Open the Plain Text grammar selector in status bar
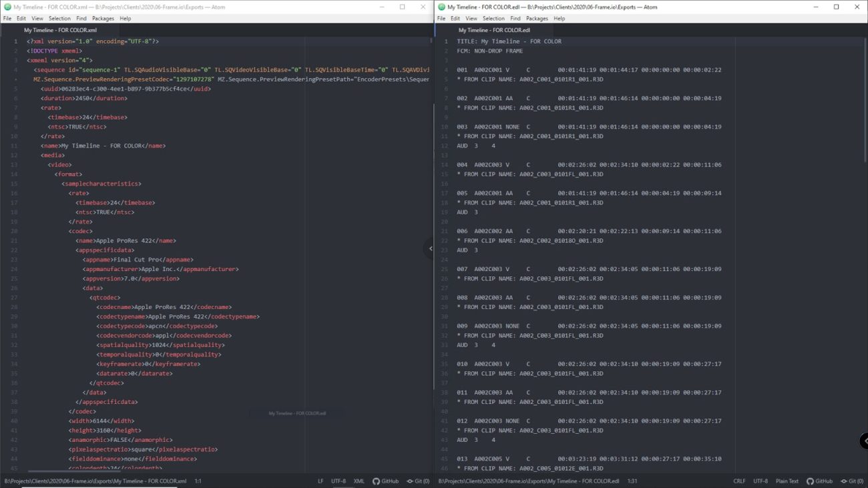Screen dimensions: 868x488 click(x=787, y=481)
